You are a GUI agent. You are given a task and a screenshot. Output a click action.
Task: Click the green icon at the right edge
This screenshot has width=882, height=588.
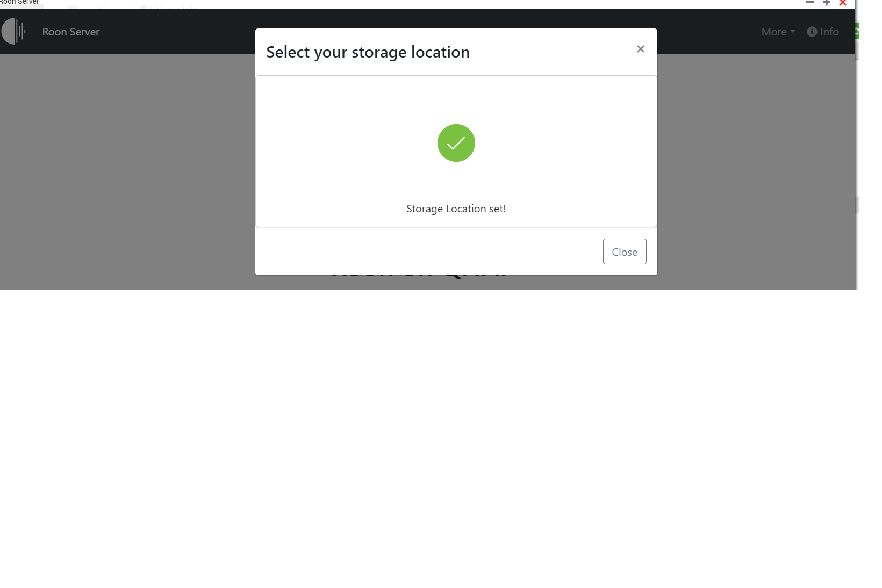coord(857,32)
